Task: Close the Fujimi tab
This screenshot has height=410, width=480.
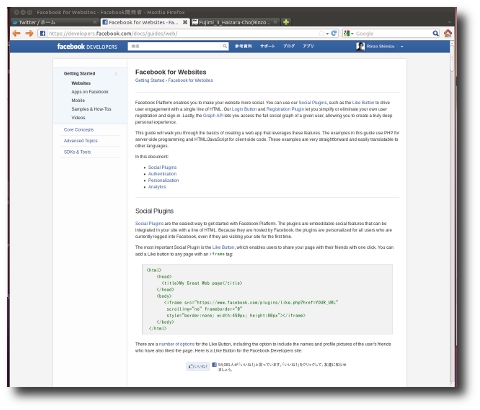Action: 275,22
